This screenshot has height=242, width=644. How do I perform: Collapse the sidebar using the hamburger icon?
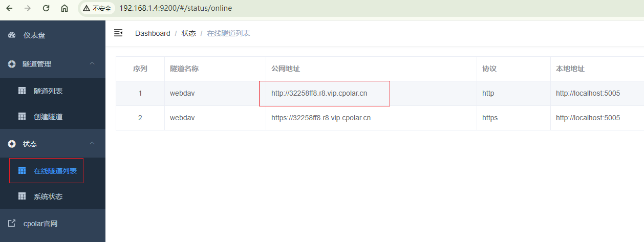[118, 33]
